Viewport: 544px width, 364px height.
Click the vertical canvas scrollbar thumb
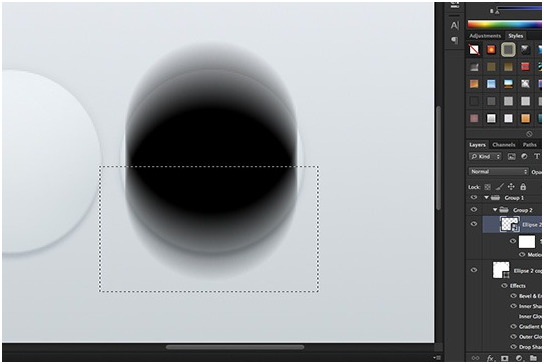click(x=438, y=158)
